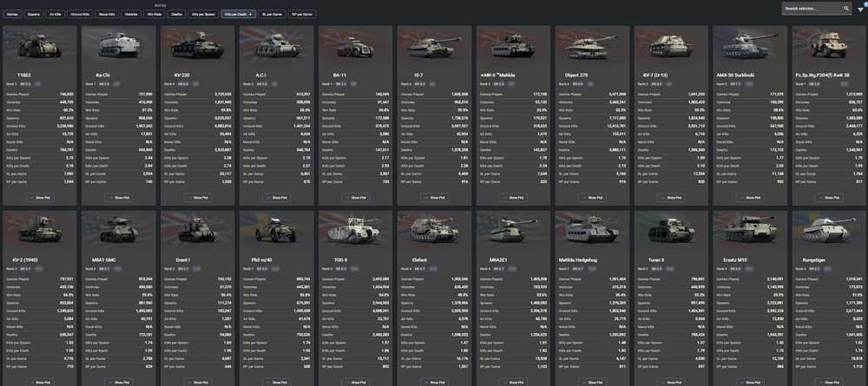Screen dimensions: 868x386
Task: Open the filter icon next to search
Action: point(860,9)
